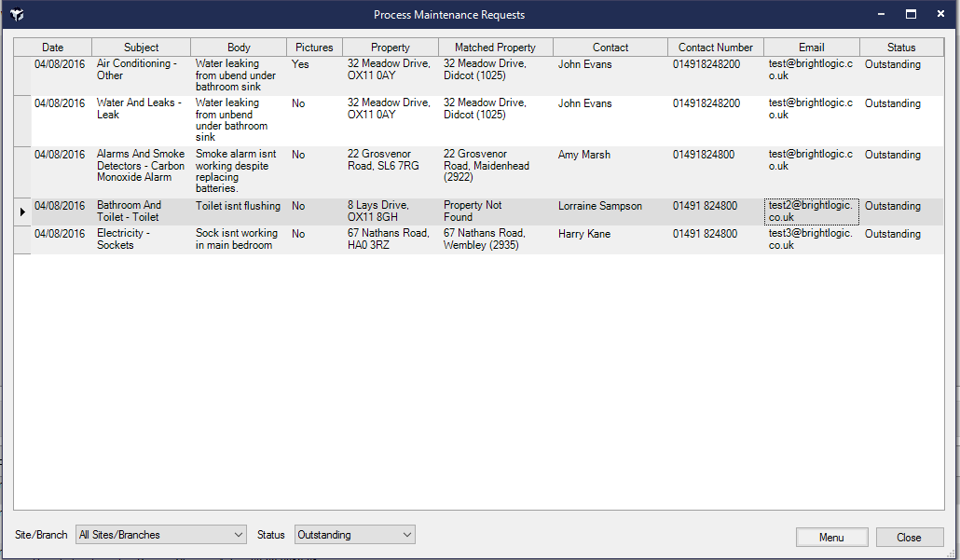Expand the Status filter dropdown
960x560 pixels.
[x=354, y=535]
